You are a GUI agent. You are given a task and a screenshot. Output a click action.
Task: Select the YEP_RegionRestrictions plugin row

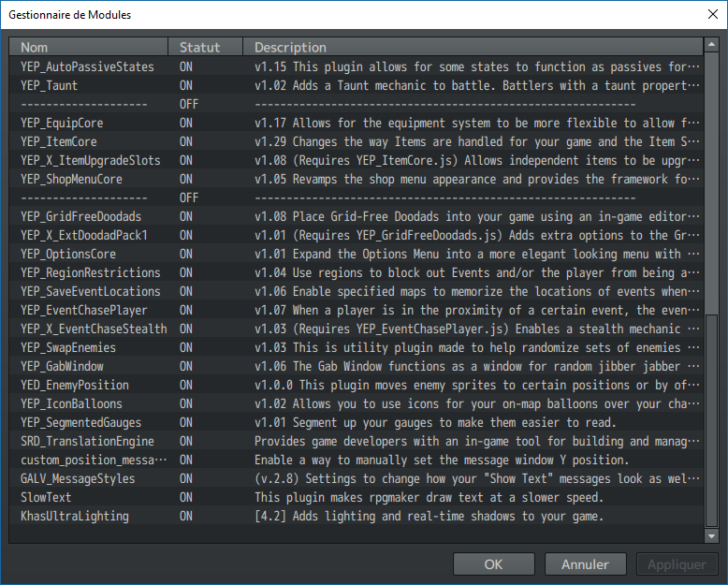[x=357, y=272]
